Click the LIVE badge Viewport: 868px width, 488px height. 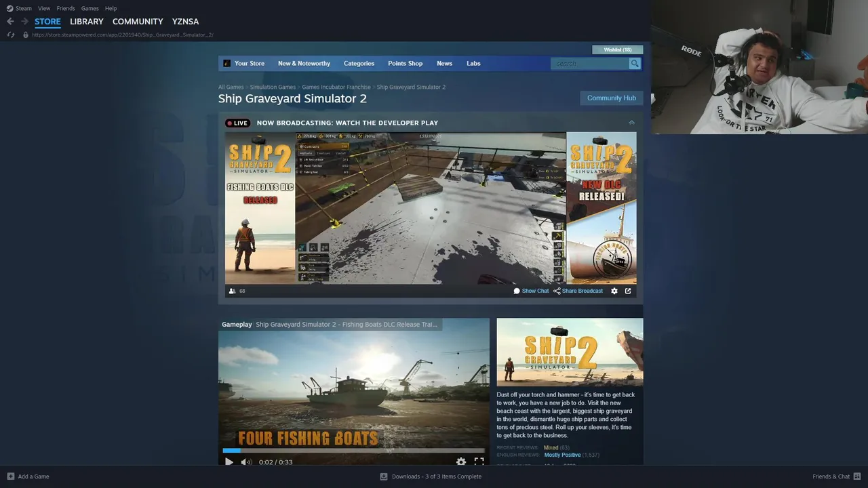coord(237,123)
